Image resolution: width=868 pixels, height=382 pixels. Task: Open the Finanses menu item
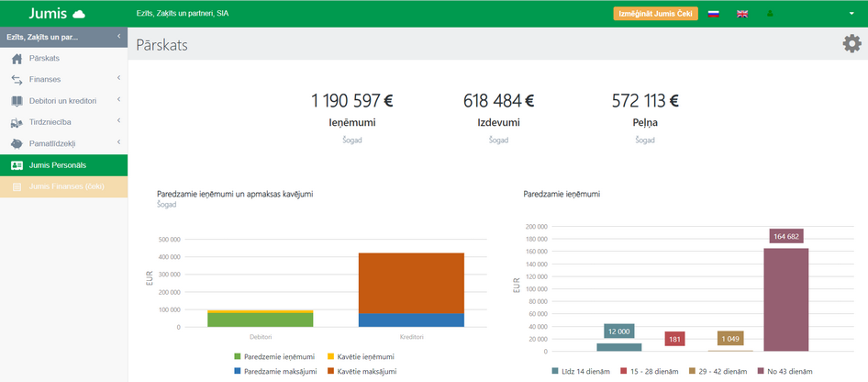(63, 80)
